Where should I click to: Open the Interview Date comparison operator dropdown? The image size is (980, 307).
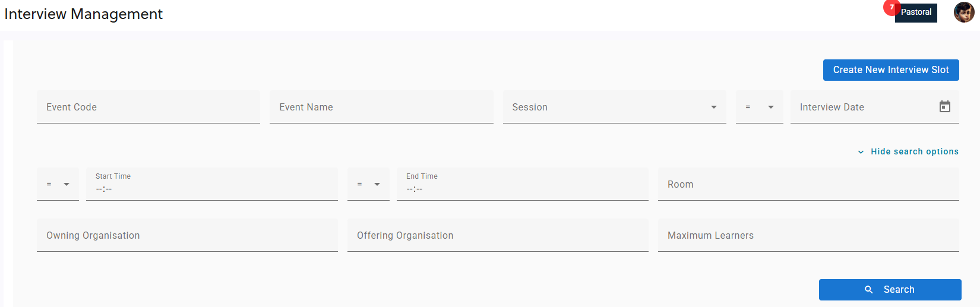(x=759, y=107)
